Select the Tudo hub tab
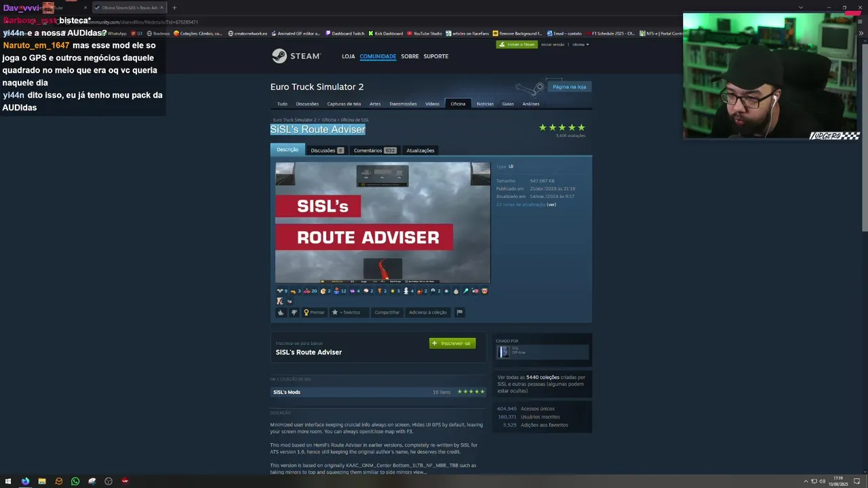Screen dimensions: 868x488 coord(282,104)
